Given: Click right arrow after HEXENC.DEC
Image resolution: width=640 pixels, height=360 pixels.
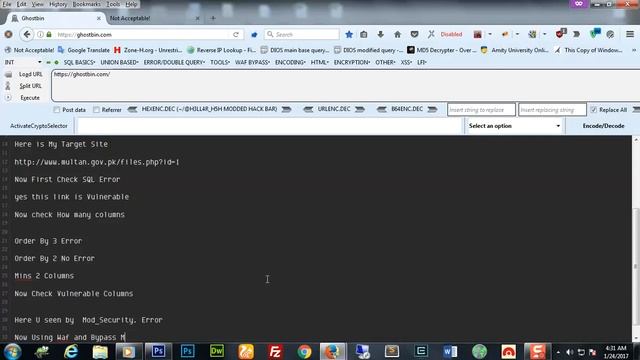Looking at the screenshot, I should 287,109.
